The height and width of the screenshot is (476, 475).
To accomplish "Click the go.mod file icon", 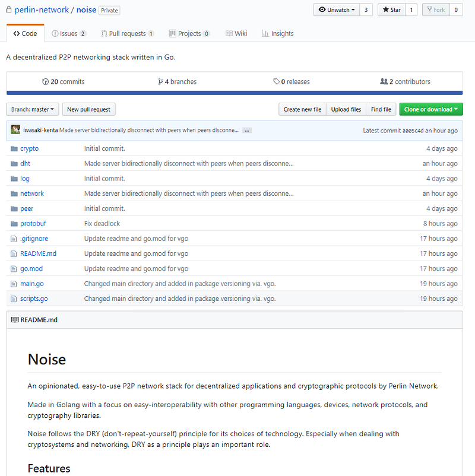I will [x=14, y=269].
